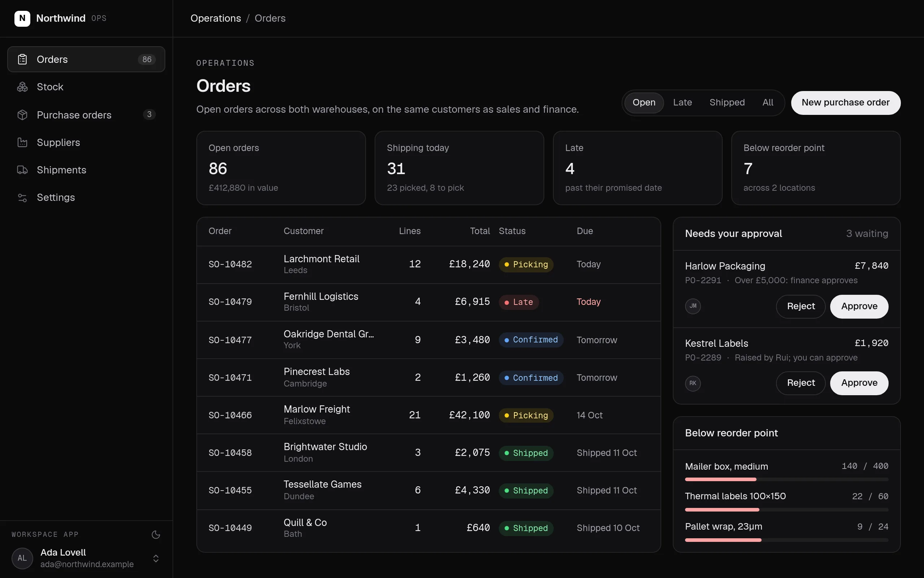Create a New purchase order
The width and height of the screenshot is (924, 578).
[x=845, y=103]
